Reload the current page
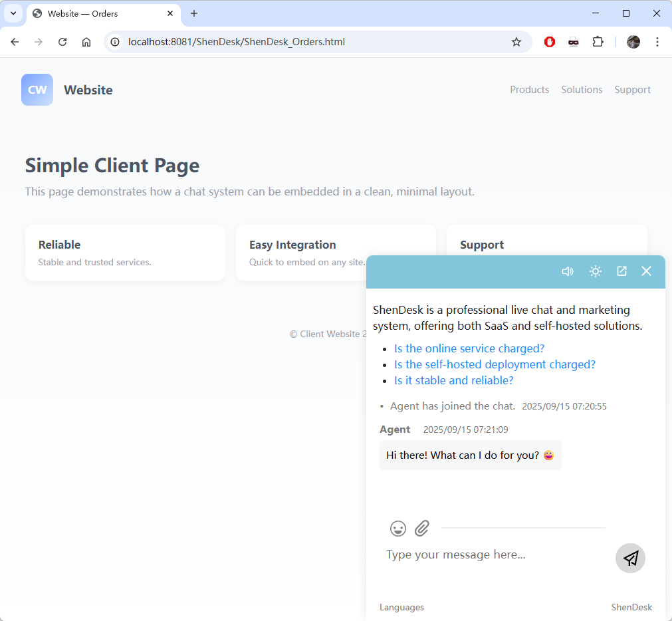The width and height of the screenshot is (672, 621). click(x=62, y=42)
